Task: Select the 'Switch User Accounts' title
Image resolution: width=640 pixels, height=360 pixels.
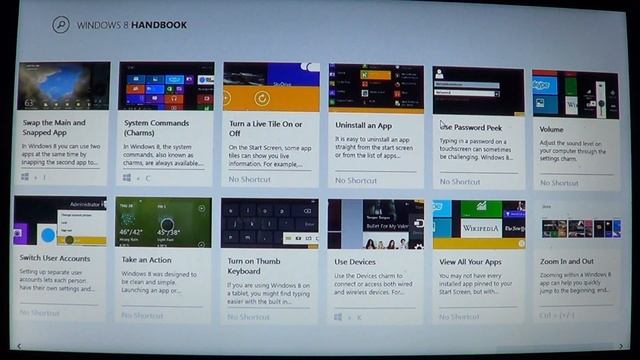Action: click(55, 258)
